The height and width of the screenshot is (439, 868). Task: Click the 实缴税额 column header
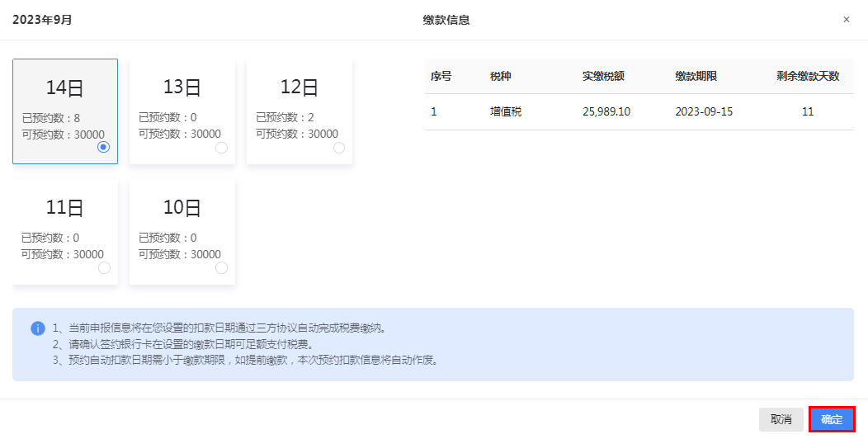pos(603,76)
